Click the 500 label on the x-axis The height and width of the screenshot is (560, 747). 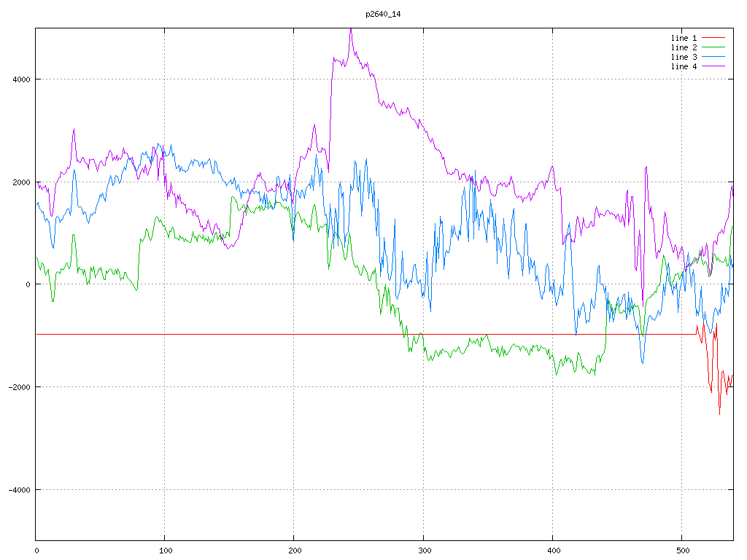[x=681, y=551]
